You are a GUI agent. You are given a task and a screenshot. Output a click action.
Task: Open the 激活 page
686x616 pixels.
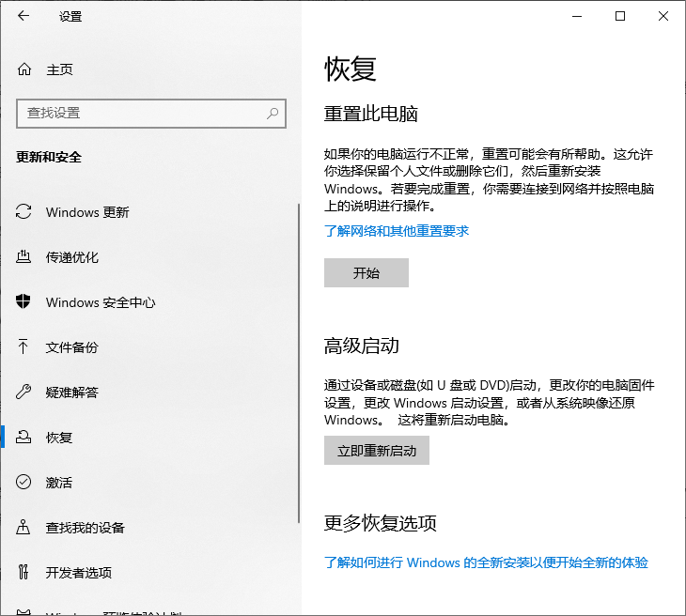coord(150,483)
